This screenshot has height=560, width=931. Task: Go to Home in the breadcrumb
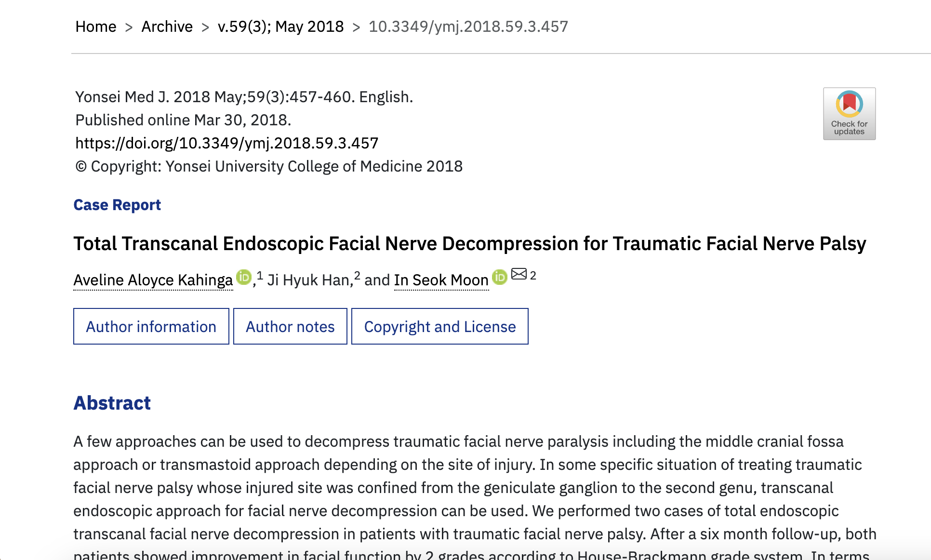pyautogui.click(x=96, y=27)
